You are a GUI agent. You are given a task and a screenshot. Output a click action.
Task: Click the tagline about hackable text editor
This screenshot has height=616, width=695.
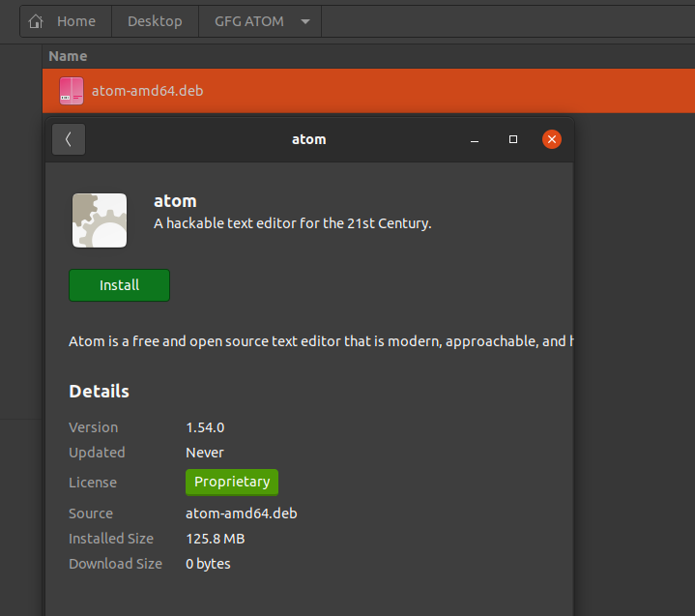[x=293, y=223]
